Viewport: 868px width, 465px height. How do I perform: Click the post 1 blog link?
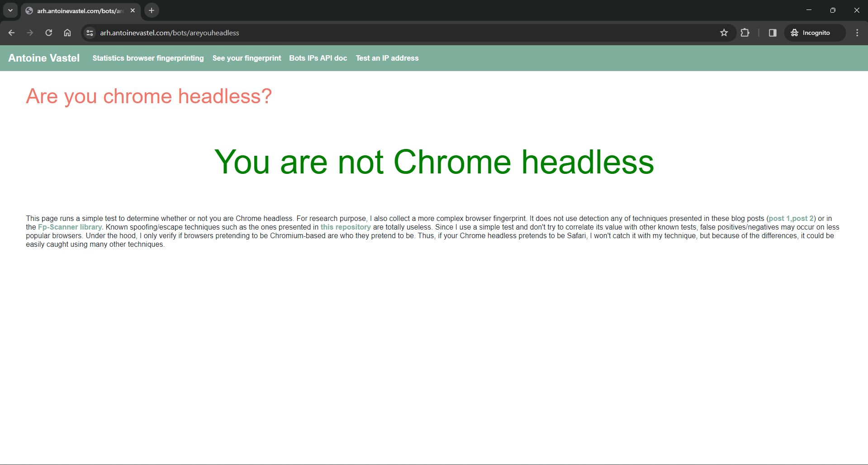[x=779, y=218]
